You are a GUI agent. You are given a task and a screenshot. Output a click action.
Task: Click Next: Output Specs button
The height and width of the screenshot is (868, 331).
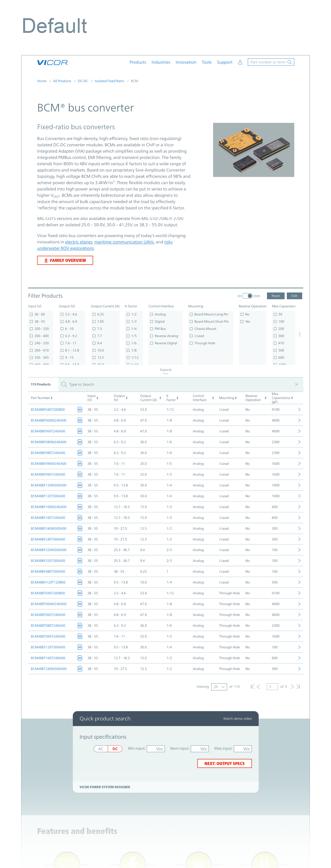coord(224,763)
